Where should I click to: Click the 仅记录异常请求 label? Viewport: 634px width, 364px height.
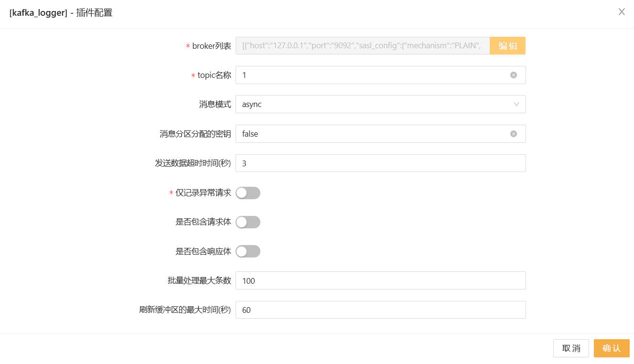click(x=203, y=193)
